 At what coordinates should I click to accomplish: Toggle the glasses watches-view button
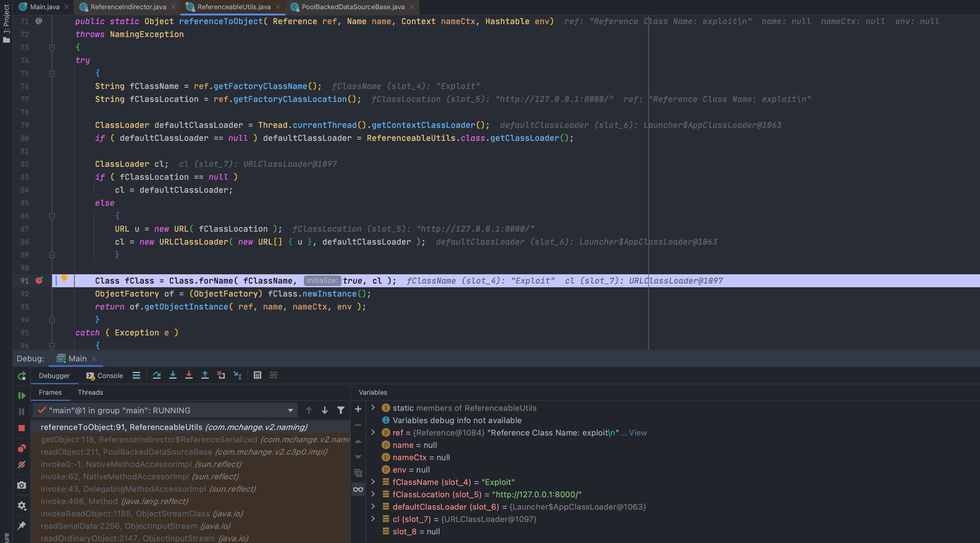click(x=358, y=489)
